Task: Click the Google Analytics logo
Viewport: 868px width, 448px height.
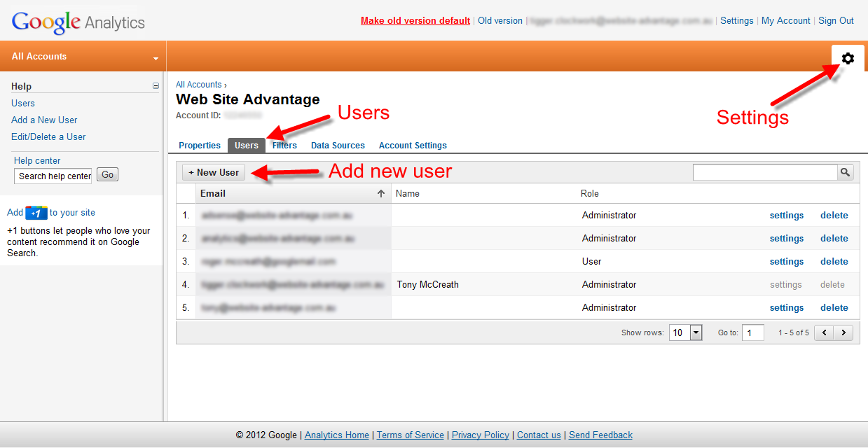Action: (78, 22)
